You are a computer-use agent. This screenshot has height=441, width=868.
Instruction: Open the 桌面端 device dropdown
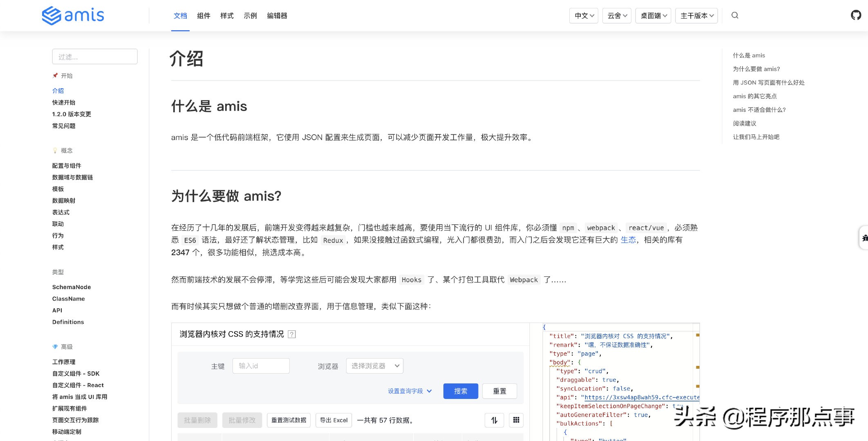pyautogui.click(x=653, y=16)
